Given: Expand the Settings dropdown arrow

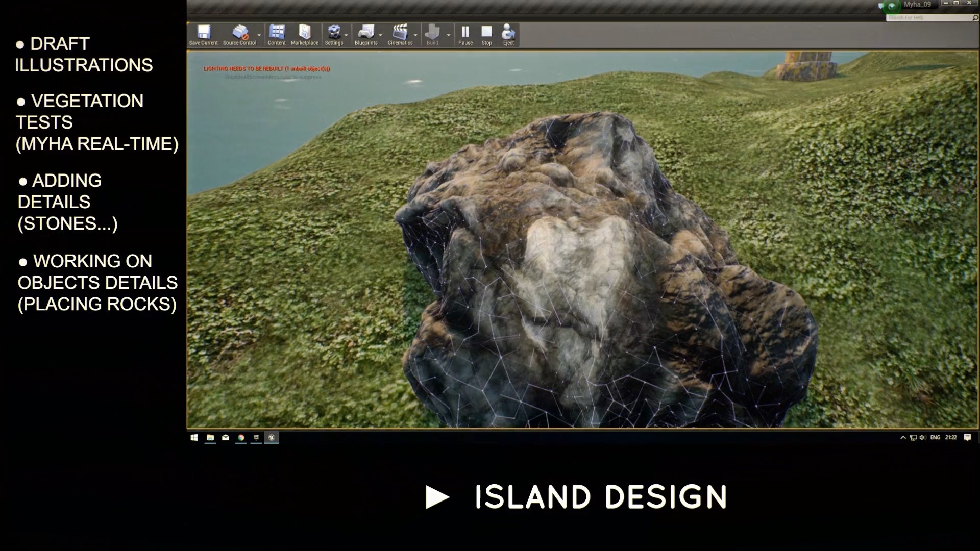Looking at the screenshot, I should tap(346, 36).
